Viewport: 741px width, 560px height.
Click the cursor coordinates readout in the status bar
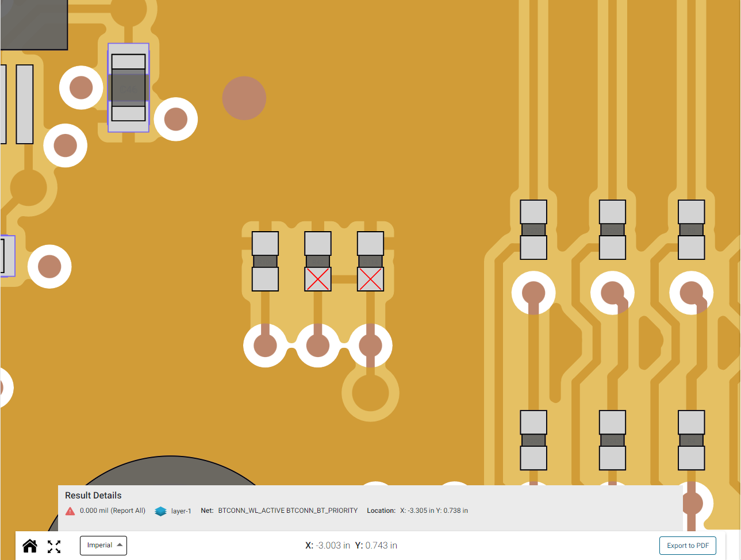pos(351,545)
